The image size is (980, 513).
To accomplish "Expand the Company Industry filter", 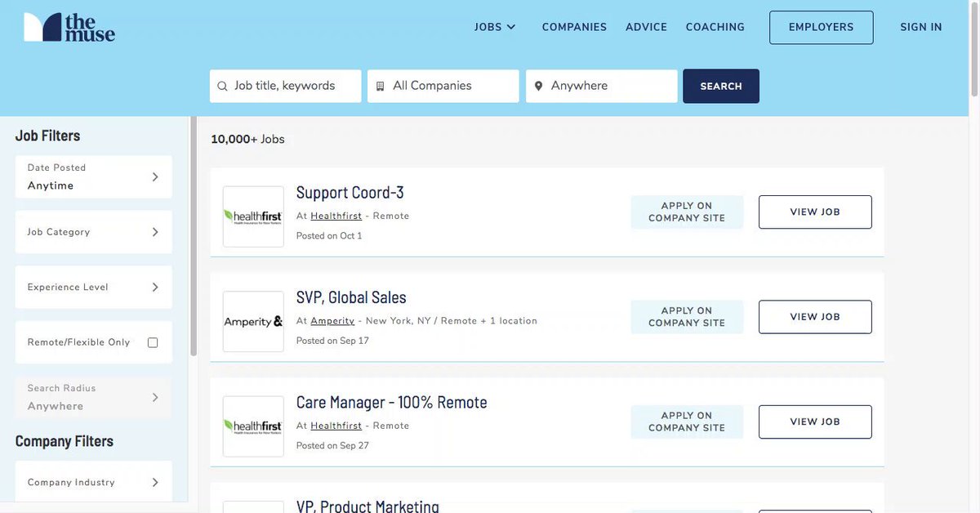I will (x=94, y=482).
